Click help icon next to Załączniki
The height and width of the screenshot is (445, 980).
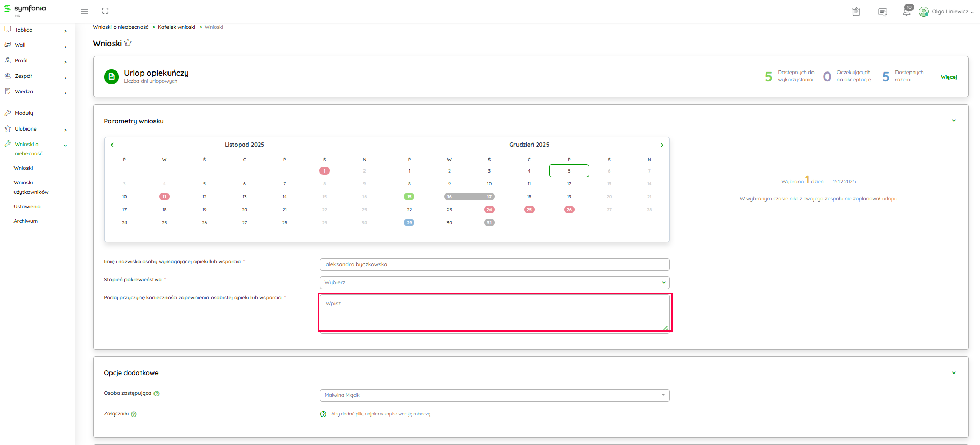pos(134,414)
